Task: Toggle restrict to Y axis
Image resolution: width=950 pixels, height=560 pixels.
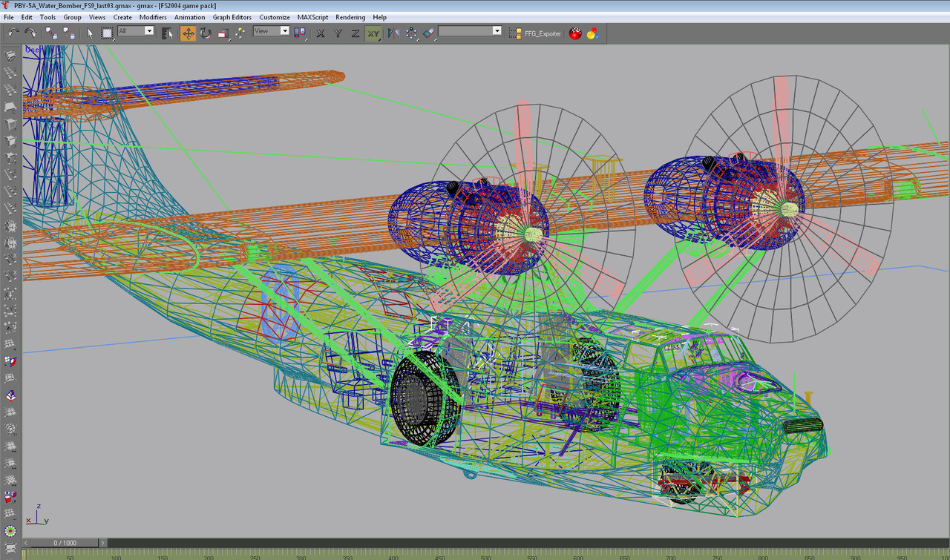Action: pyautogui.click(x=338, y=33)
